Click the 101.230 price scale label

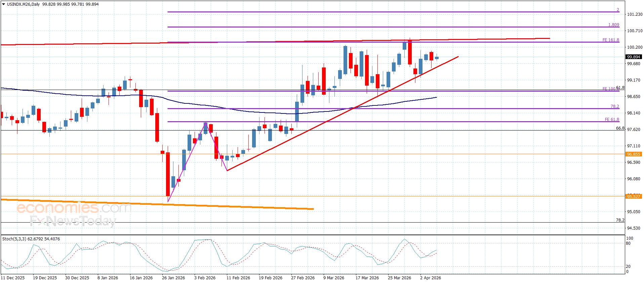635,14
